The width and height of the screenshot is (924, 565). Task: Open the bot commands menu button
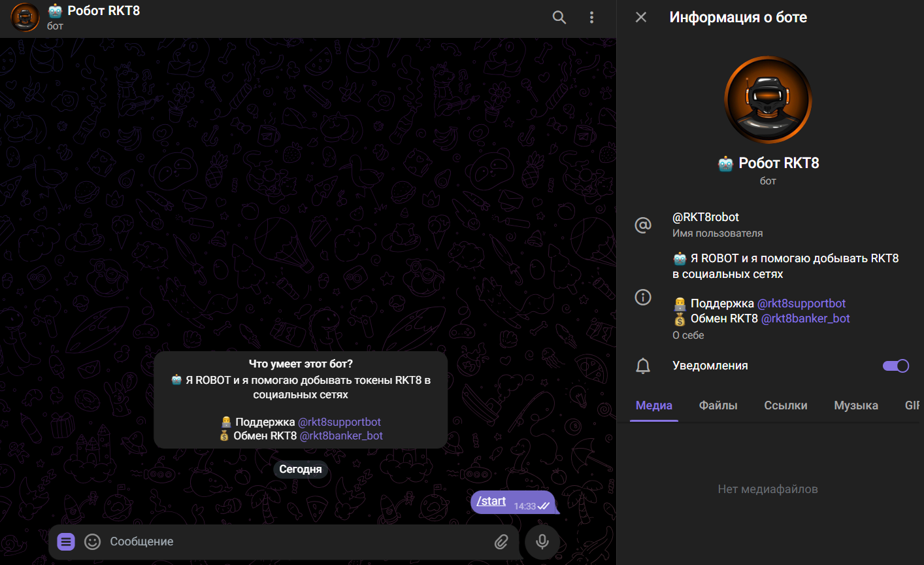coord(66,541)
